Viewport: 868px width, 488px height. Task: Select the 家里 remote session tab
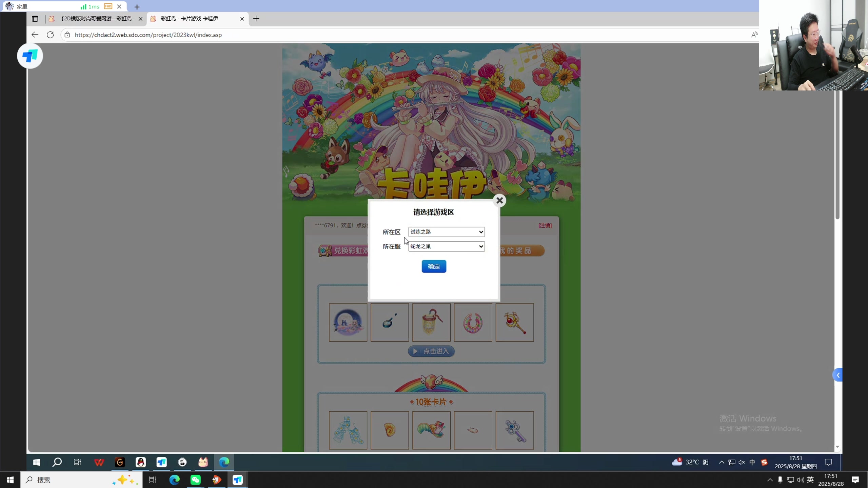pyautogui.click(x=64, y=6)
